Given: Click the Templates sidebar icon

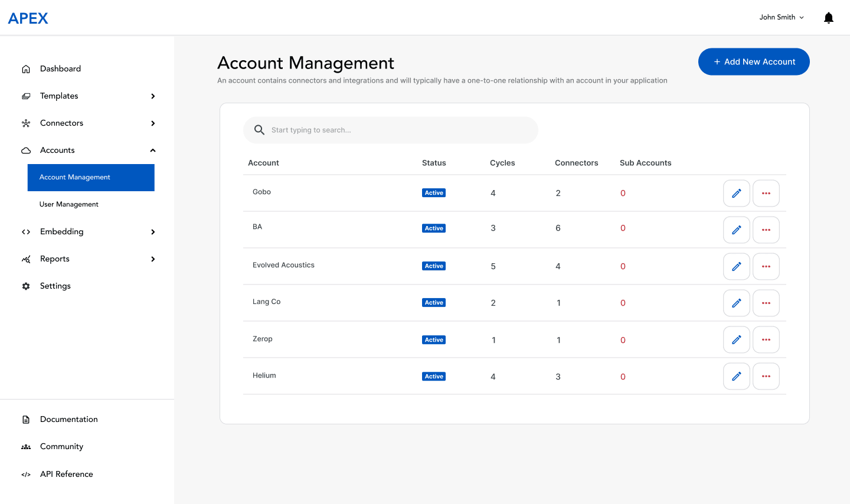Looking at the screenshot, I should [26, 96].
